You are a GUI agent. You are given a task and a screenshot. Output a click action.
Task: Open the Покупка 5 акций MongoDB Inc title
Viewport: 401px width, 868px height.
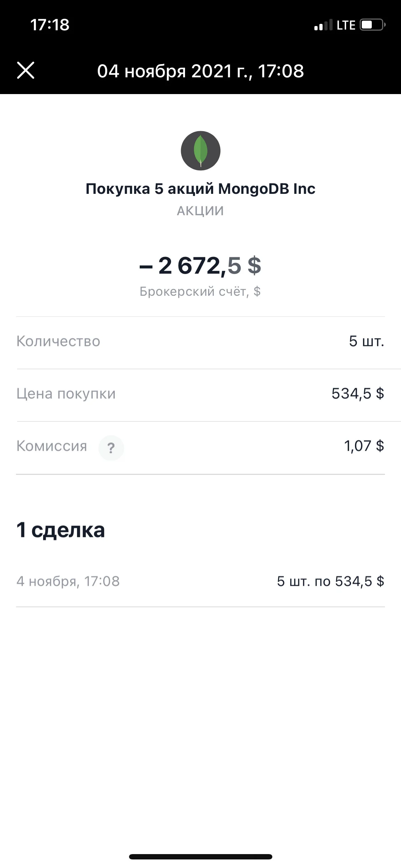tap(201, 188)
